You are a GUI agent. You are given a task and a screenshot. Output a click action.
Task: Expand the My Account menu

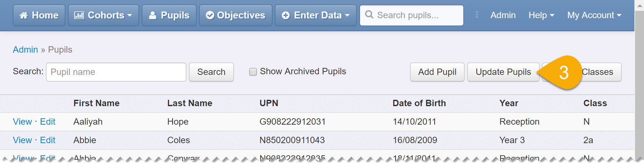click(x=594, y=15)
